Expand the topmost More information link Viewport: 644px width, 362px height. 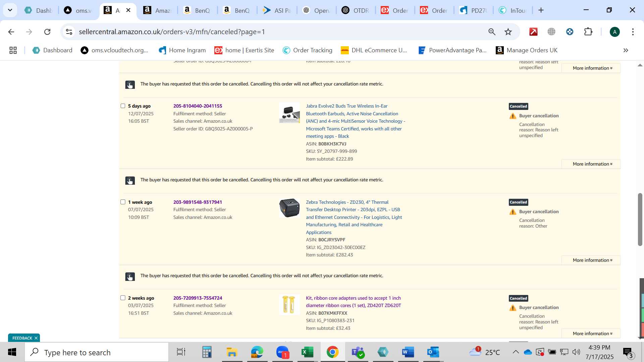click(x=592, y=68)
